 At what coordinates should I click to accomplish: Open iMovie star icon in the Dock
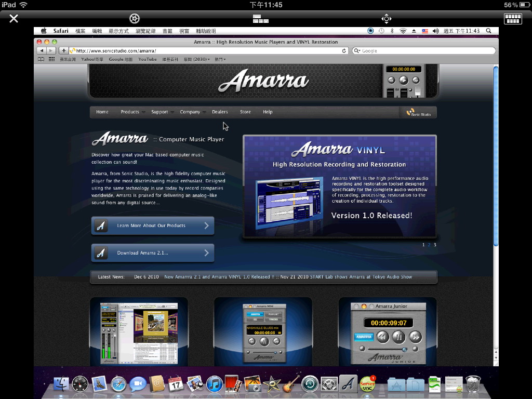[x=272, y=384]
